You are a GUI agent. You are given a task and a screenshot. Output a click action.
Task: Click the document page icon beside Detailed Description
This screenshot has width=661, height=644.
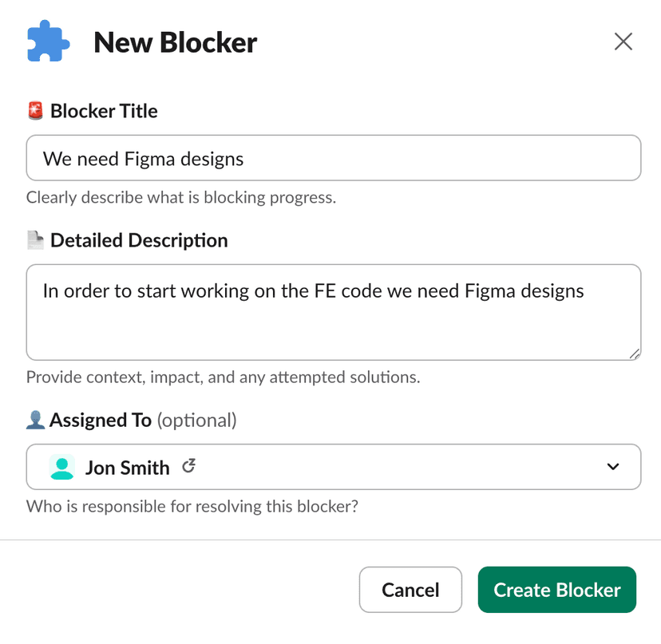click(34, 240)
